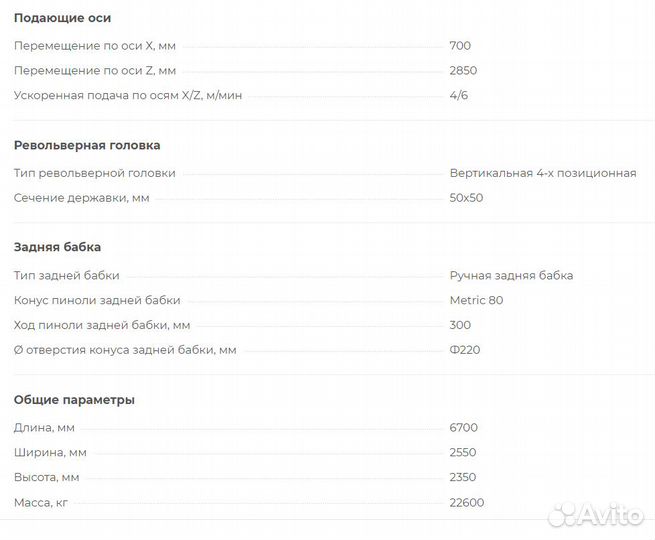This screenshot has height=540, width=655.
Task: Click the Avito logo watermark
Action: [x=595, y=513]
